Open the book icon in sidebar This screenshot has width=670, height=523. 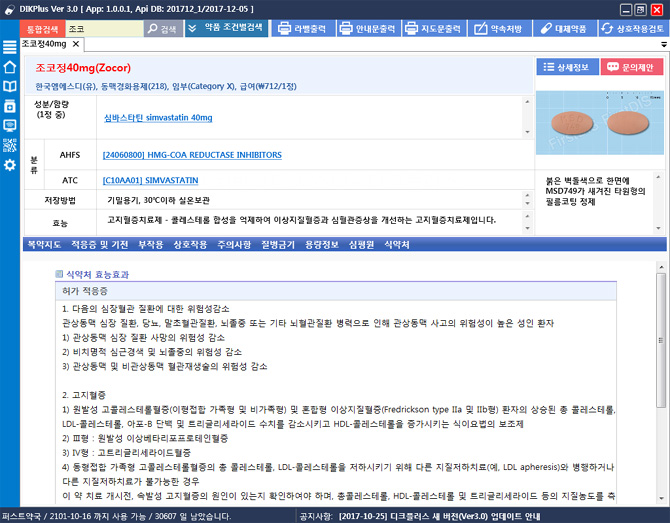(x=9, y=86)
